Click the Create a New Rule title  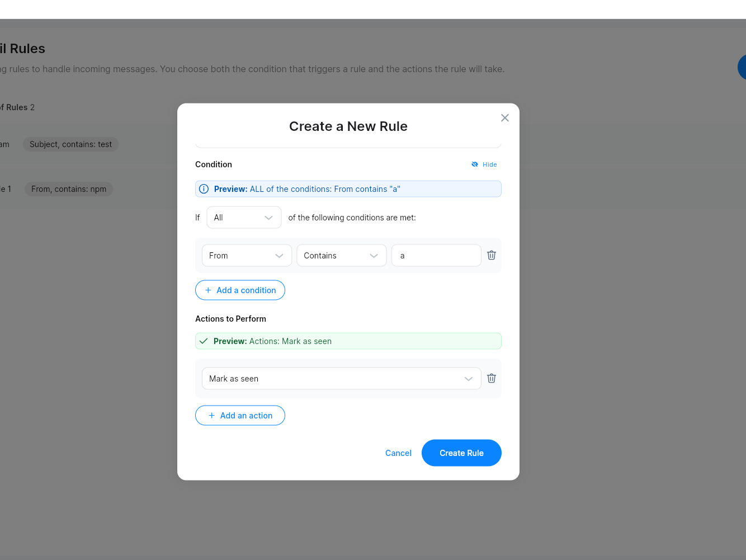pyautogui.click(x=348, y=126)
